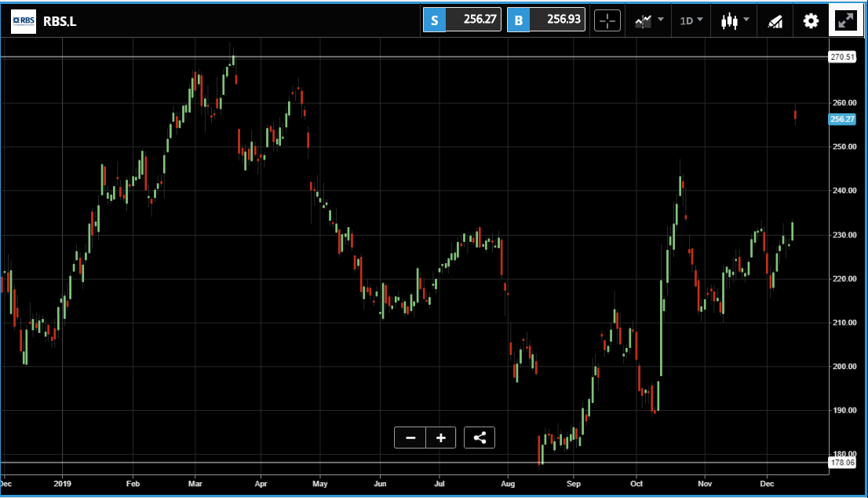
Task: Zoom out with the minus button
Action: click(410, 438)
